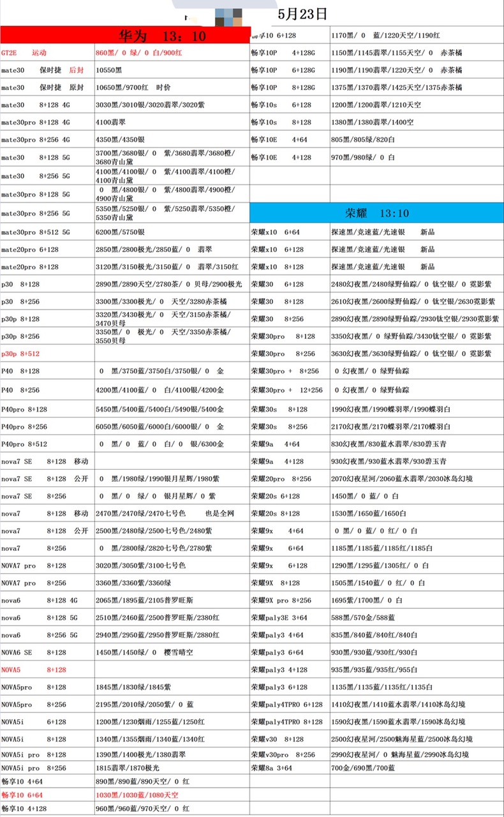Image resolution: width=504 pixels, height=817 pixels.
Task: Click the '荣耀30pro + 12+256' model cell
Action: point(290,390)
